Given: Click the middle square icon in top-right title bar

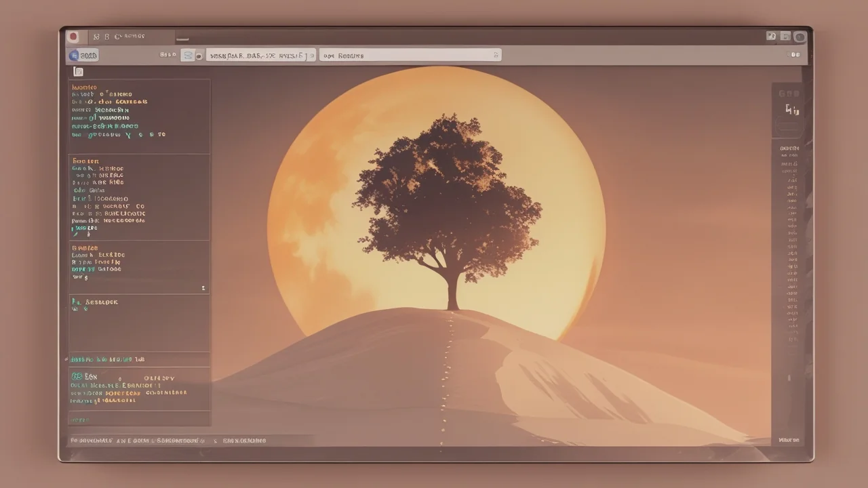Looking at the screenshot, I should (x=785, y=37).
